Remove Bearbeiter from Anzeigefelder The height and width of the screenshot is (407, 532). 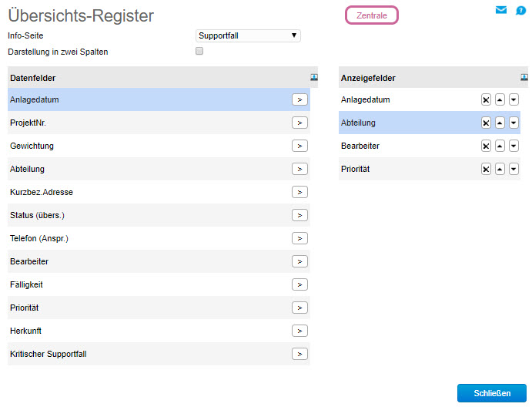point(486,146)
